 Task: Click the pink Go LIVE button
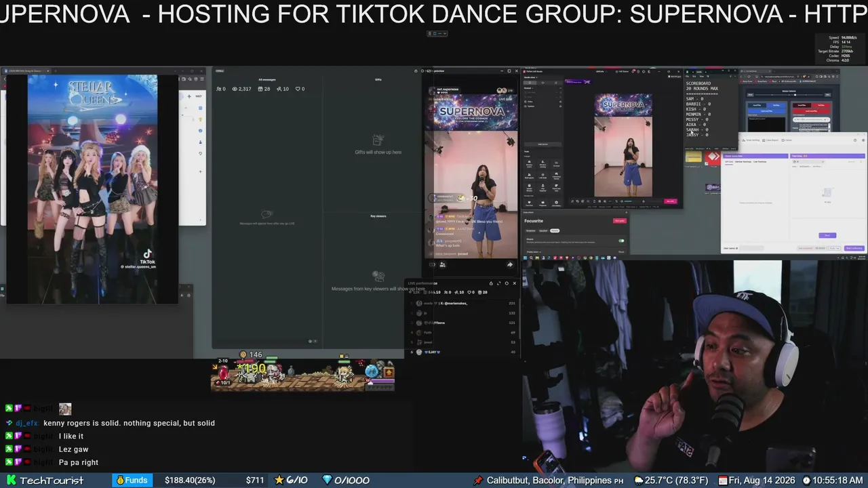(671, 201)
